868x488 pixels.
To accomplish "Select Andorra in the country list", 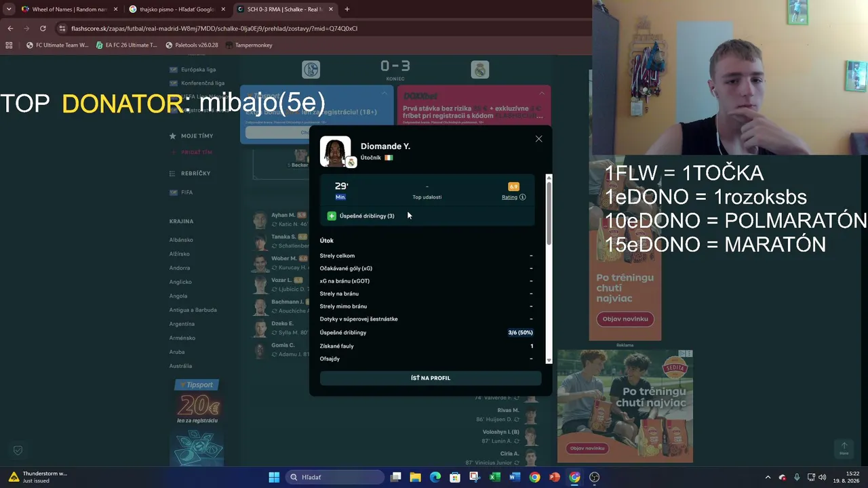I will tap(180, 268).
